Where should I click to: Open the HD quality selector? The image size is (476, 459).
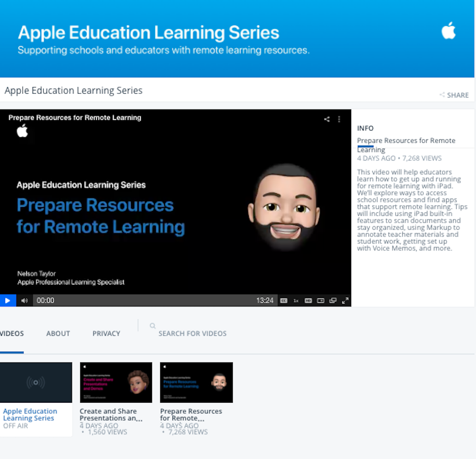(308, 300)
